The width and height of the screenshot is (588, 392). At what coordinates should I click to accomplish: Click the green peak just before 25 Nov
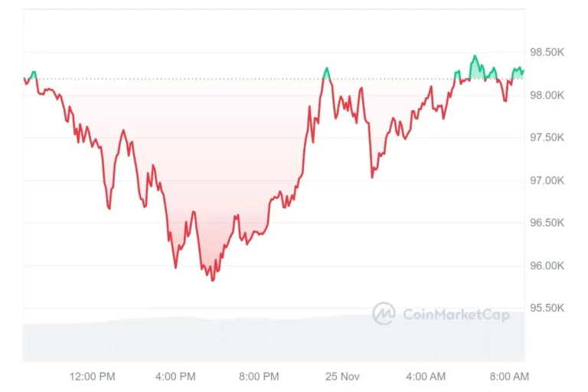click(326, 69)
